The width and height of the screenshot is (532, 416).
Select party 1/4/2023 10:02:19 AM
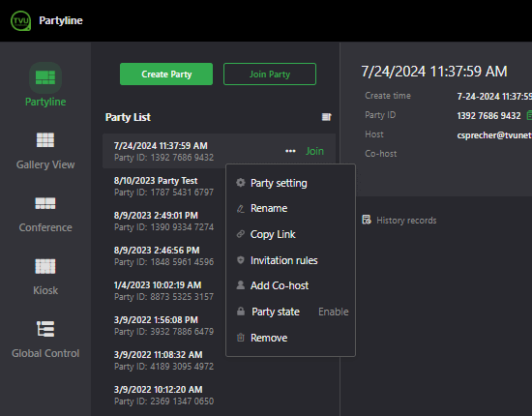[x=163, y=291]
